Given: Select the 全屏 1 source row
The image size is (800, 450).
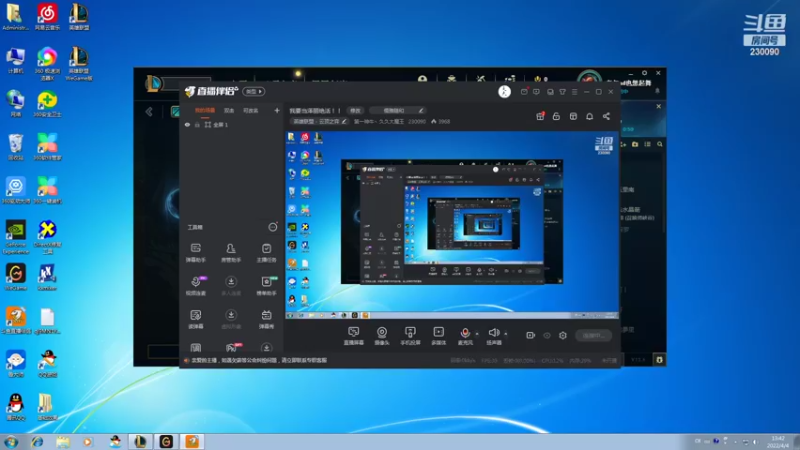Looking at the screenshot, I should (233, 124).
